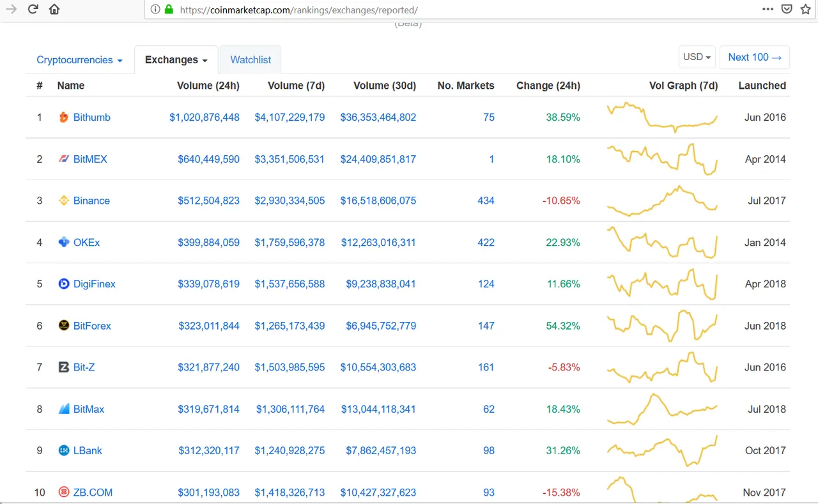The height and width of the screenshot is (504, 818).
Task: Click the BitForex exchange logo icon
Action: pos(63,326)
